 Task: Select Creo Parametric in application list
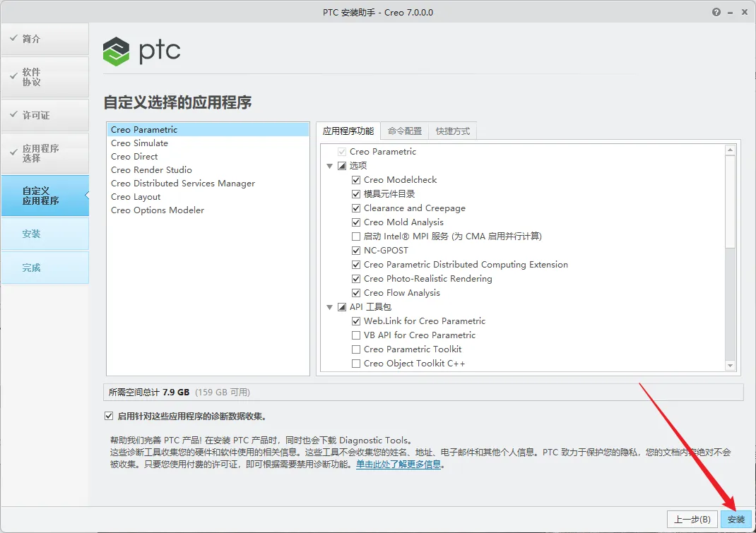pyautogui.click(x=208, y=130)
